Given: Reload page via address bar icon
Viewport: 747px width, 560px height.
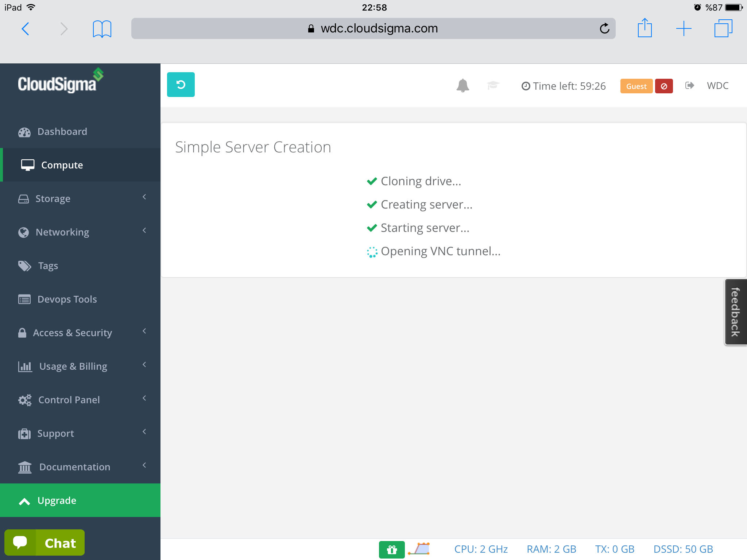Looking at the screenshot, I should pyautogui.click(x=604, y=28).
